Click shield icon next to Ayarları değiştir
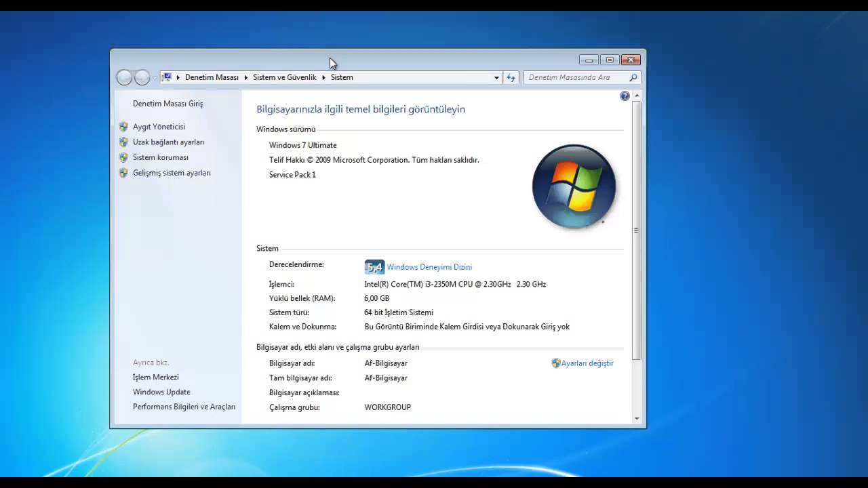The image size is (868, 488). point(556,363)
